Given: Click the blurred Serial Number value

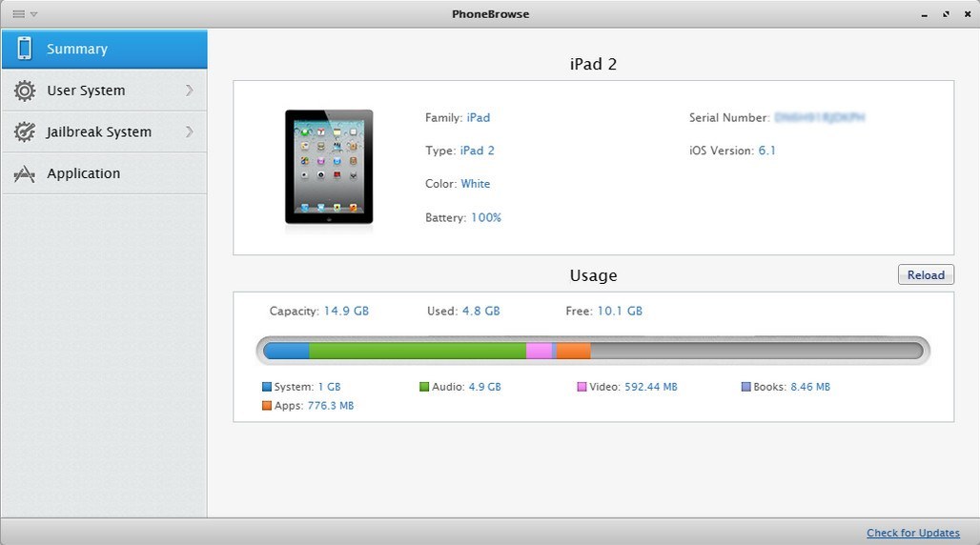Looking at the screenshot, I should click(820, 117).
